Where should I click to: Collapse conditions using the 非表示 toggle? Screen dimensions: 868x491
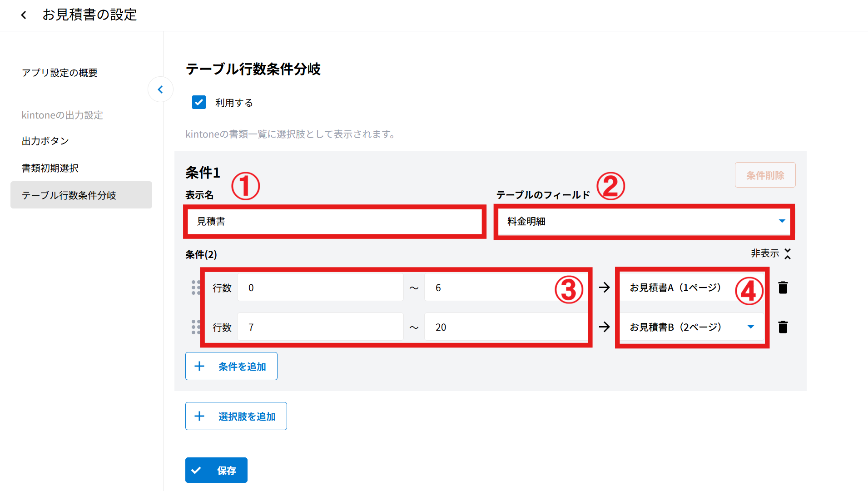[x=770, y=253]
